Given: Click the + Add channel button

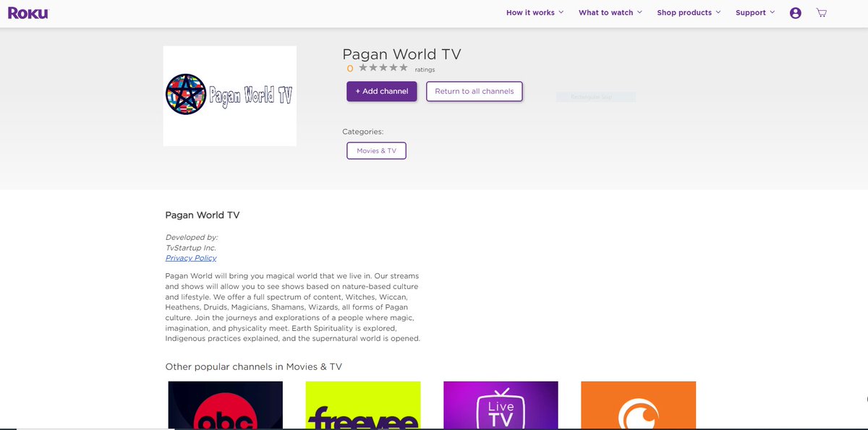Looking at the screenshot, I should pos(382,92).
